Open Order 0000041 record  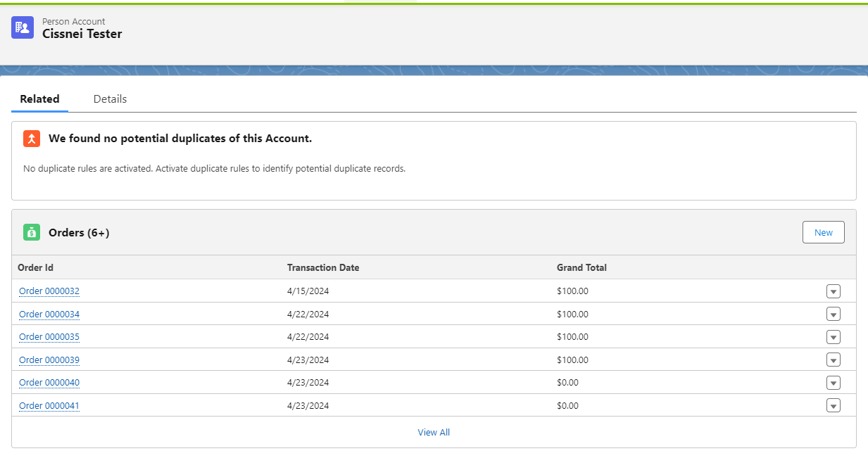pos(49,406)
